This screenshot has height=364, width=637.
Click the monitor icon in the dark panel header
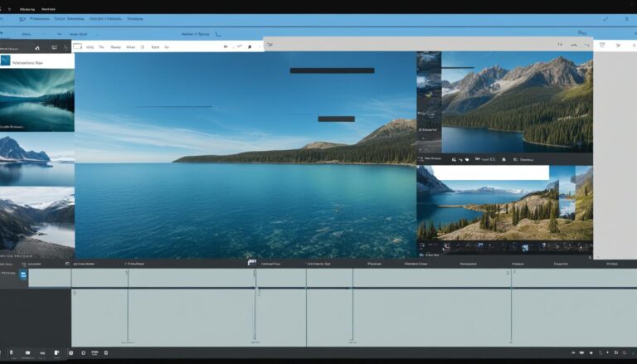click(55, 47)
